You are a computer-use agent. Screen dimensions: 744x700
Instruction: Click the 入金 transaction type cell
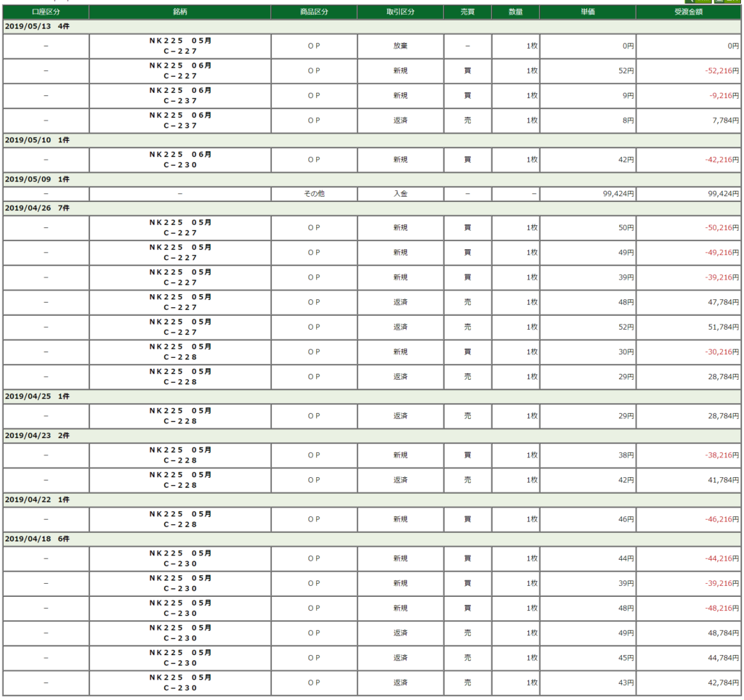tap(400, 194)
